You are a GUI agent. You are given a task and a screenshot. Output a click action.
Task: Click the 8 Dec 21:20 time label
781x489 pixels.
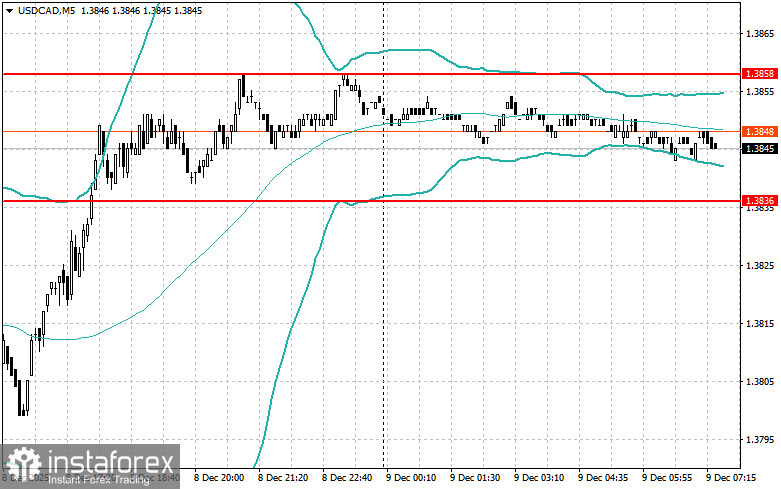282,478
